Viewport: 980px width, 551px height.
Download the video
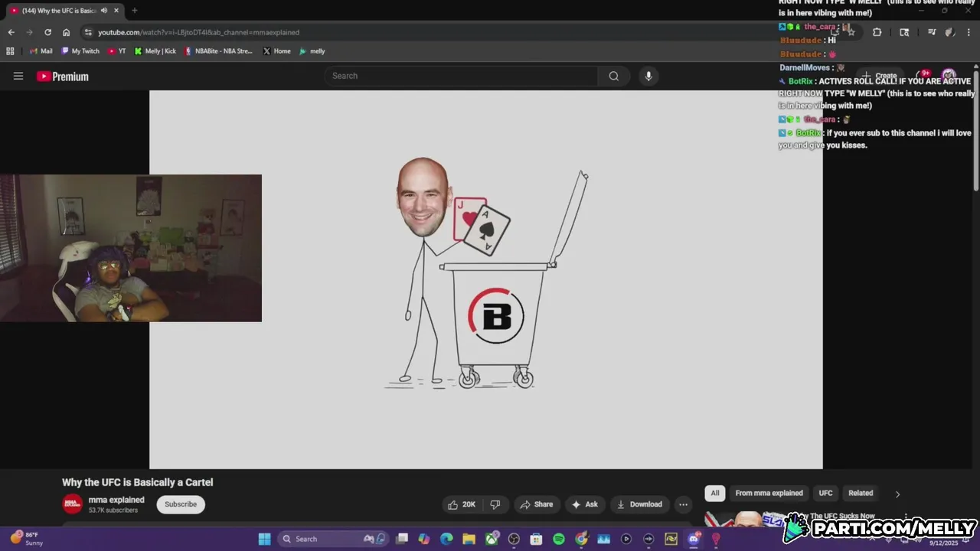point(639,504)
